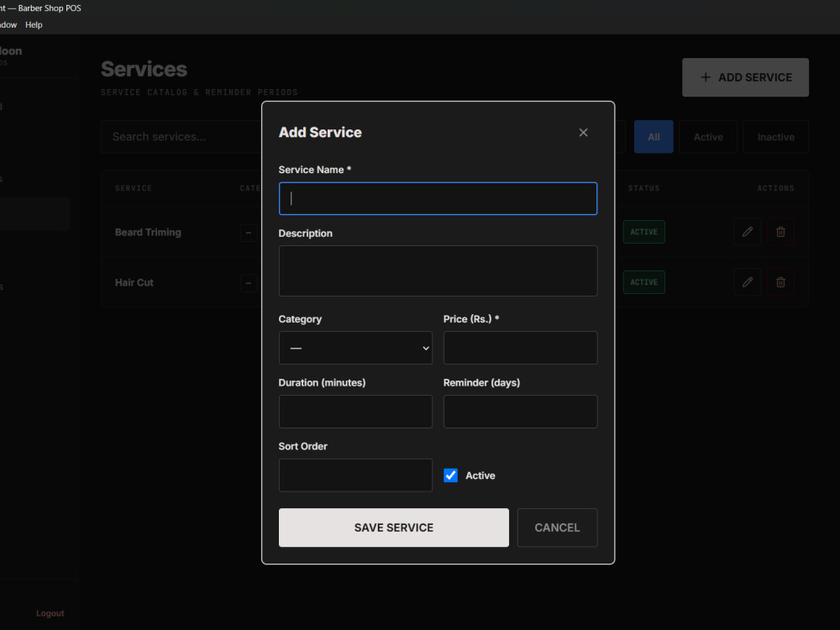840x630 pixels.
Task: Switch to the Active filter tab
Action: tap(708, 137)
